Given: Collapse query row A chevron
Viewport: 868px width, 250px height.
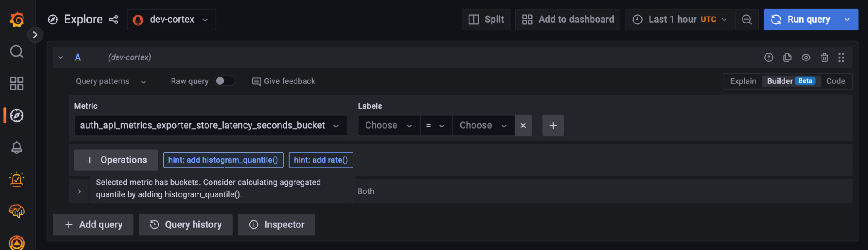Looking at the screenshot, I should [x=61, y=57].
